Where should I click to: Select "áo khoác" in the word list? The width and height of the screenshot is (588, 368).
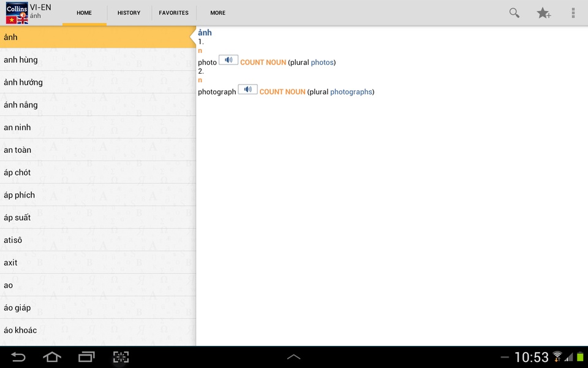pos(98,330)
